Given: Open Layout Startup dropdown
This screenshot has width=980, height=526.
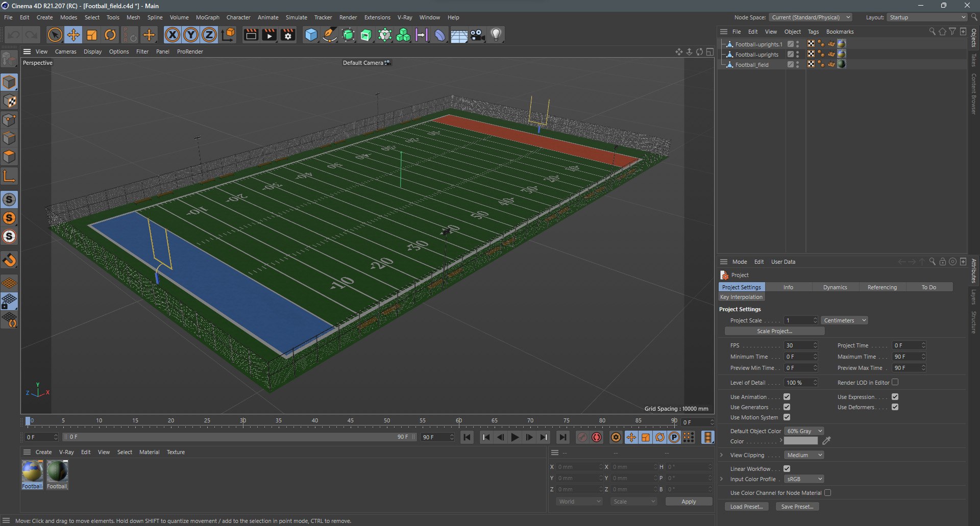Looking at the screenshot, I should (x=927, y=17).
